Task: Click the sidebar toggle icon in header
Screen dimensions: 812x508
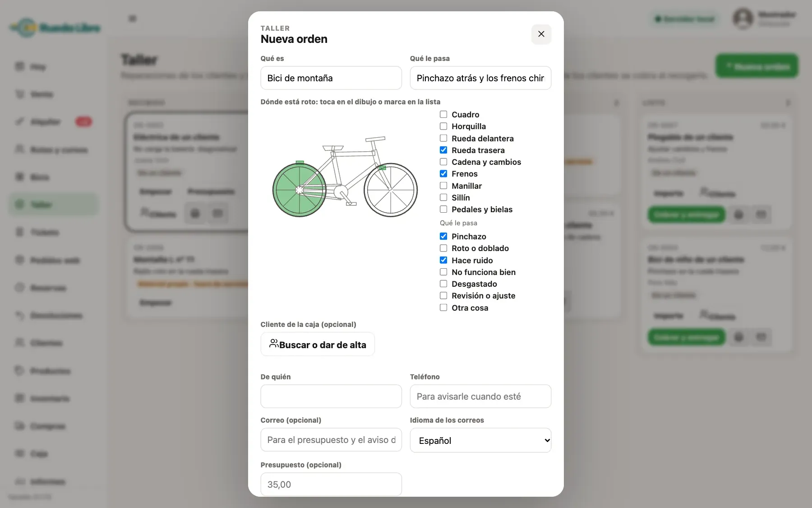Action: coord(133,19)
